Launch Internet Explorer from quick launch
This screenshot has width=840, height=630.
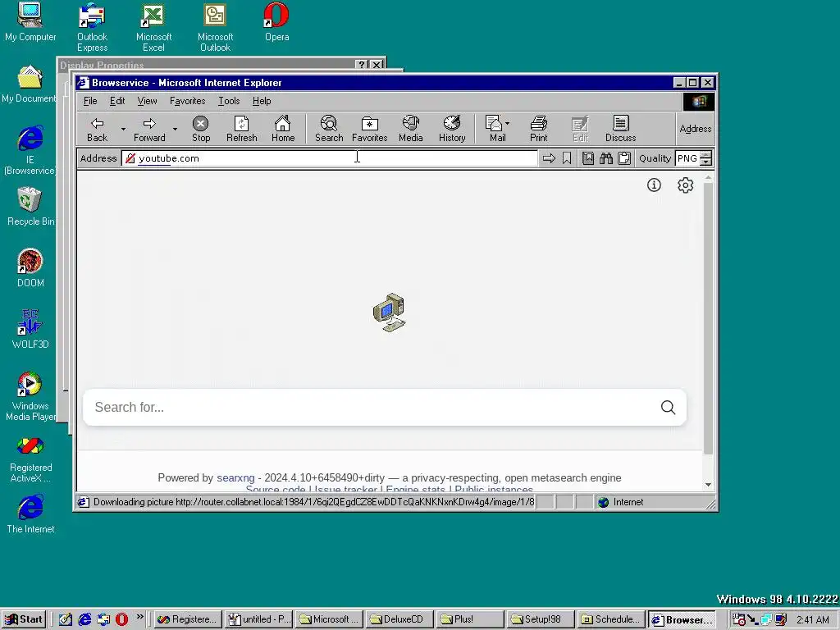pos(84,619)
